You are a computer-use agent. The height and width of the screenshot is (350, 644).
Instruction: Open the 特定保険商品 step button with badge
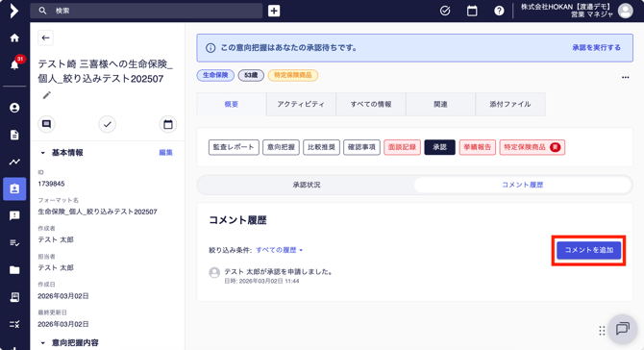tap(533, 147)
